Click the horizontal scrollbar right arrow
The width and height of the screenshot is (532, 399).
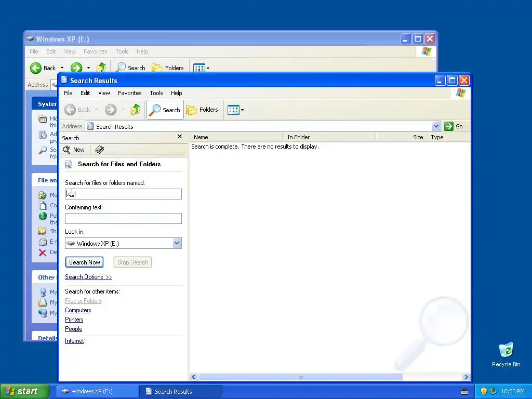[x=466, y=377]
